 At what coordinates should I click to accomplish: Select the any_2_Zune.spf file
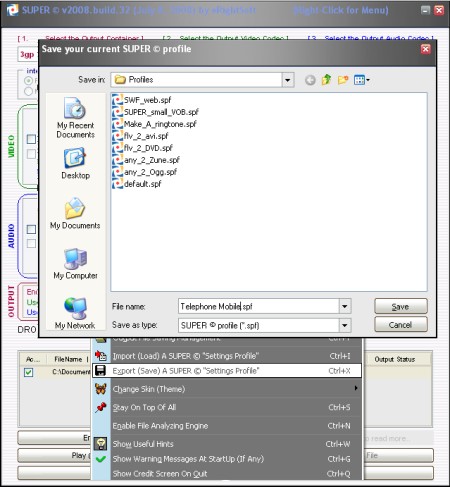tap(152, 160)
